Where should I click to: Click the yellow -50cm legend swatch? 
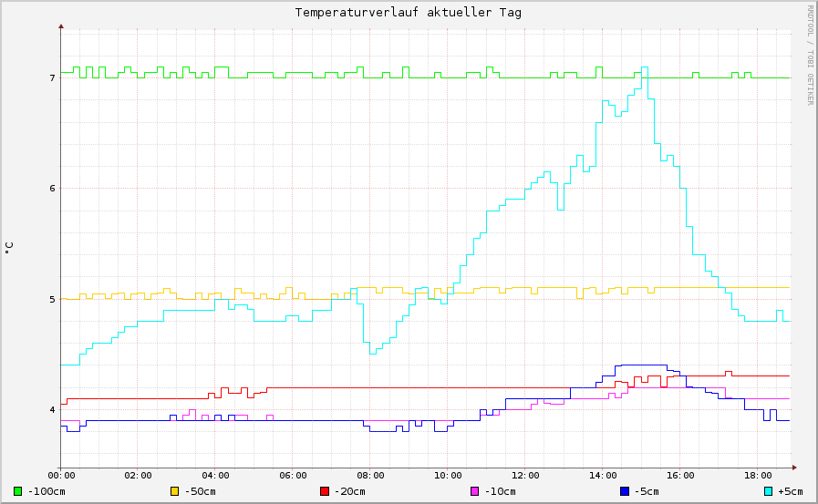[x=175, y=491]
